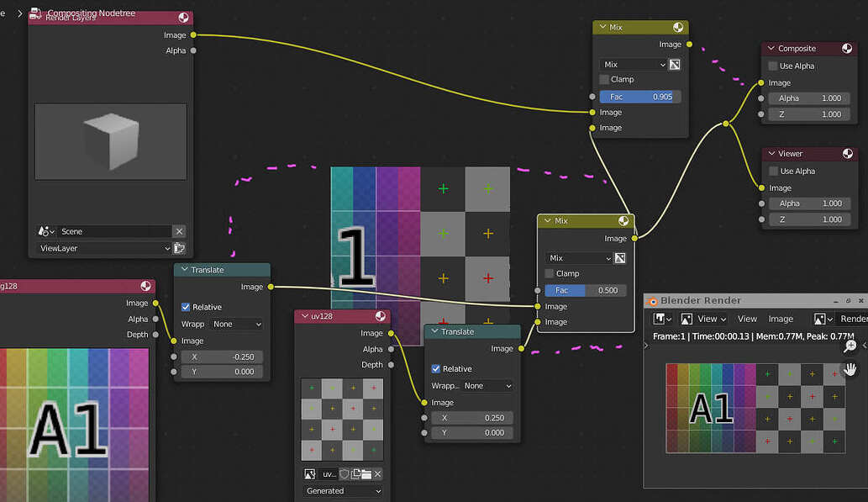The height and width of the screenshot is (502, 868).
Task: Collapse the uv128 node with its header arrow
Action: point(304,316)
